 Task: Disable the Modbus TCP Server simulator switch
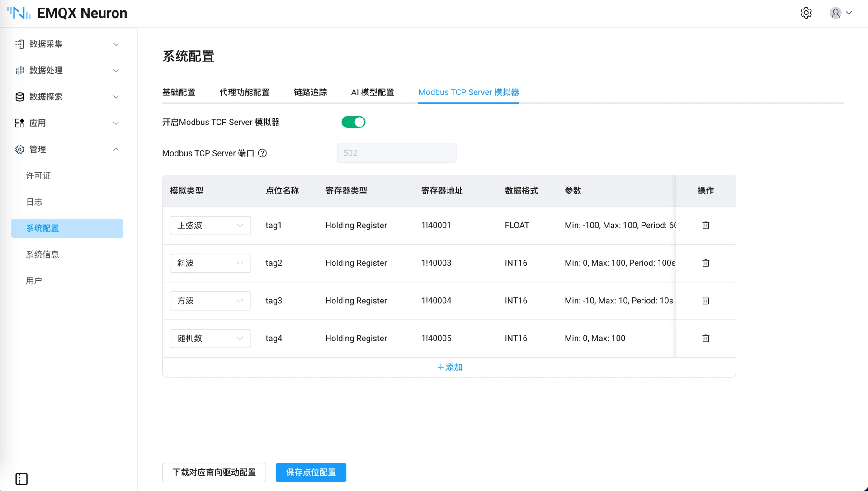pyautogui.click(x=353, y=122)
